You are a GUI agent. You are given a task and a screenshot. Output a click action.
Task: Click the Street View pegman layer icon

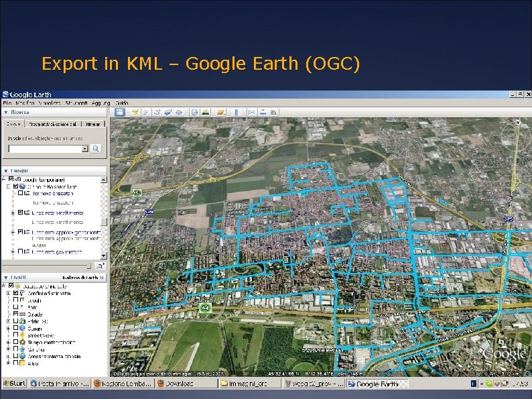22,335
